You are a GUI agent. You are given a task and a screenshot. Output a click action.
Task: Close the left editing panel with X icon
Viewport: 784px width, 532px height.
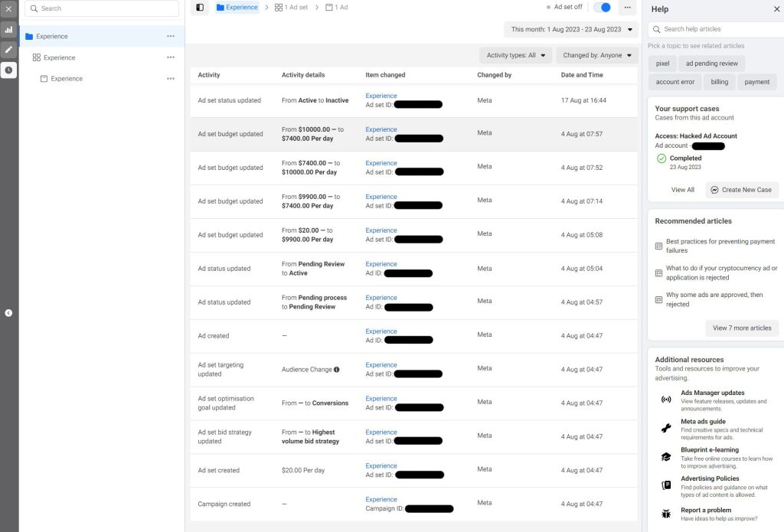8,8
